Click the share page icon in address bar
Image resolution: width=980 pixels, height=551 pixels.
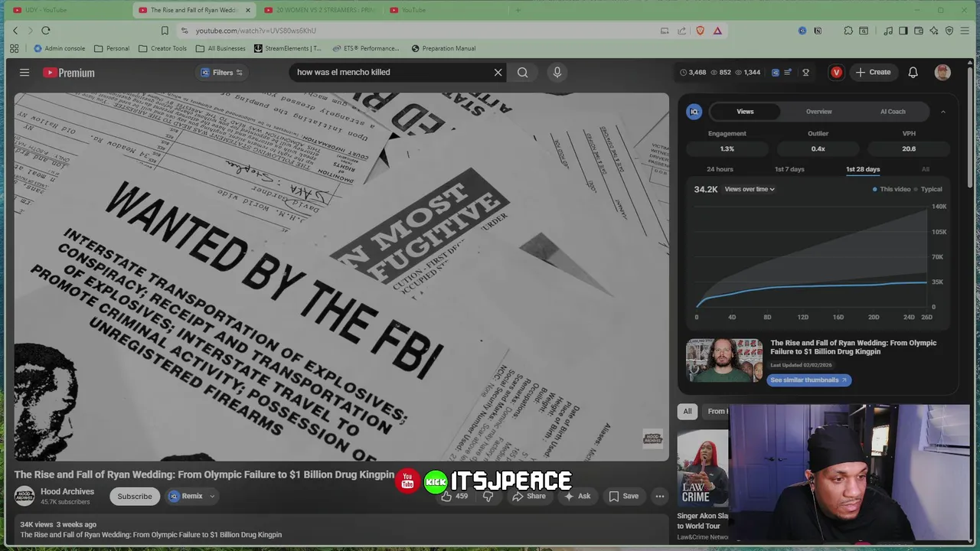(x=682, y=31)
